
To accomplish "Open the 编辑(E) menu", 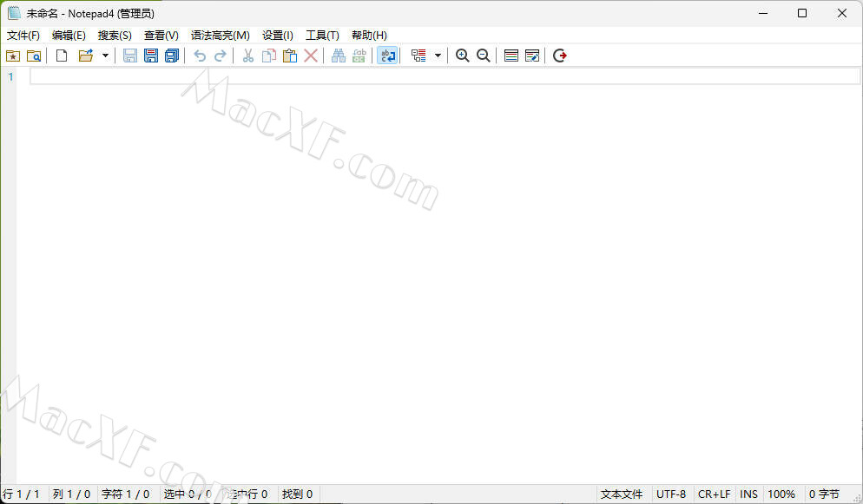I will (69, 36).
